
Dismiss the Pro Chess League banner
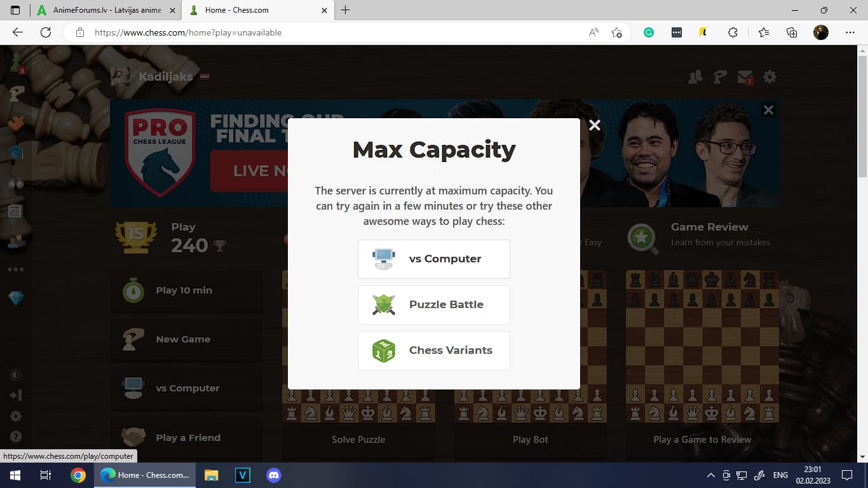768,110
